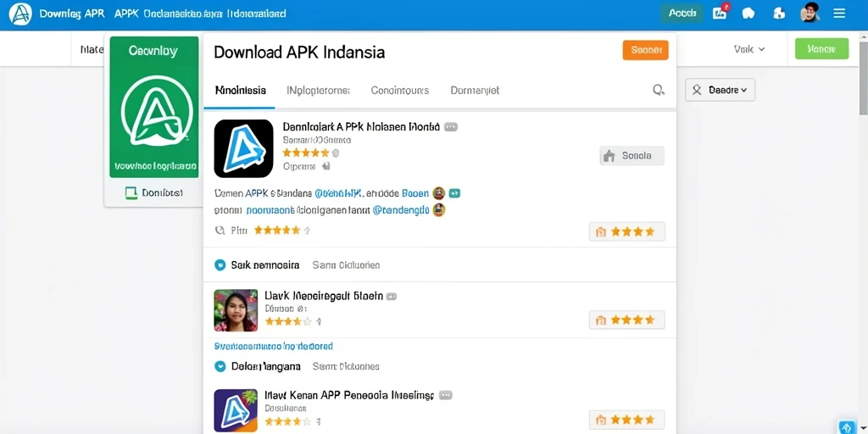The height and width of the screenshot is (434, 868).
Task: Open the purple app icon with blue A
Action: 236,410
